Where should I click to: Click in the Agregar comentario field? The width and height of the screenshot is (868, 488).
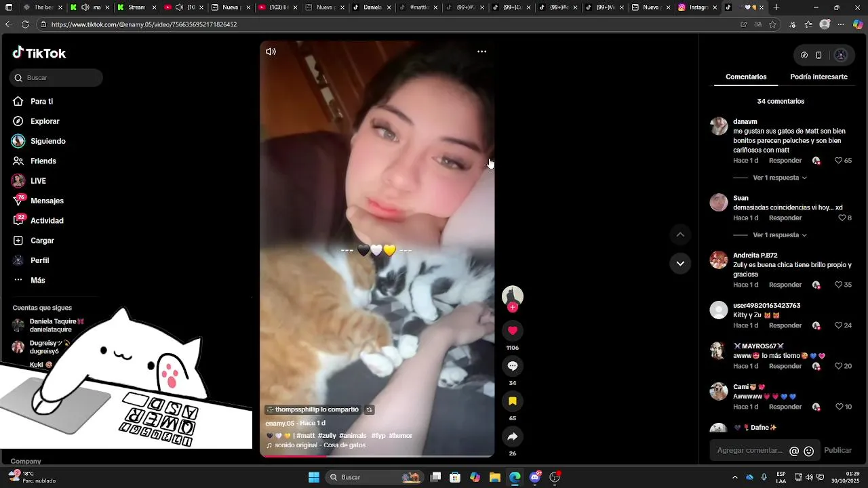point(749,451)
